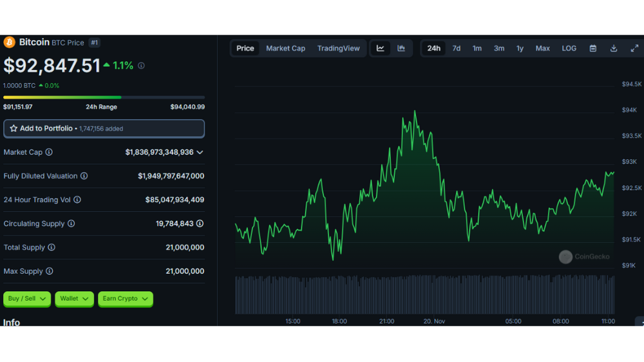Expand chart to fullscreen
The image size is (644, 362).
click(x=634, y=48)
